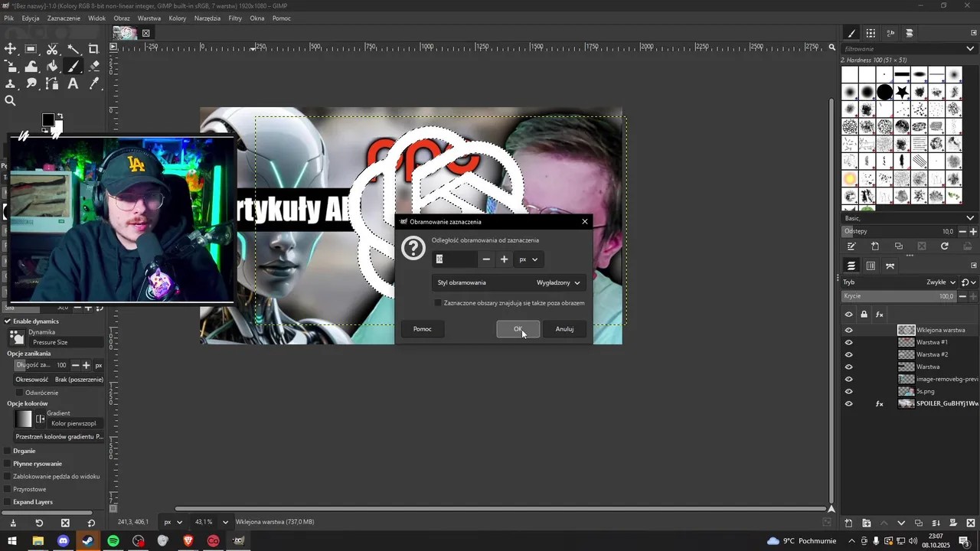Hide the SPOILER_GuBHYj1Ww layer
Image resolution: width=980 pixels, height=551 pixels.
[848, 403]
